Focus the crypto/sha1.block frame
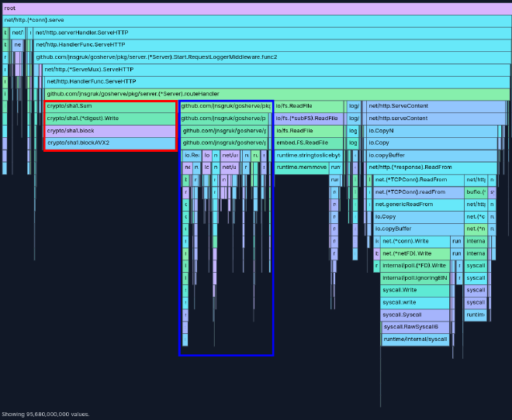This screenshot has width=512, height=420. coord(110,131)
